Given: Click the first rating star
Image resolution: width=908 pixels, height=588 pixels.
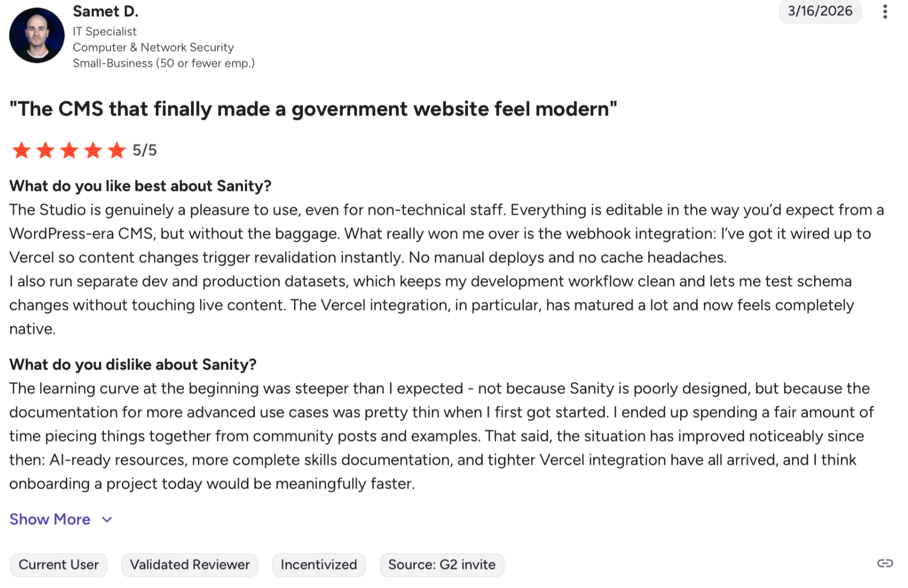Looking at the screenshot, I should coord(22,150).
